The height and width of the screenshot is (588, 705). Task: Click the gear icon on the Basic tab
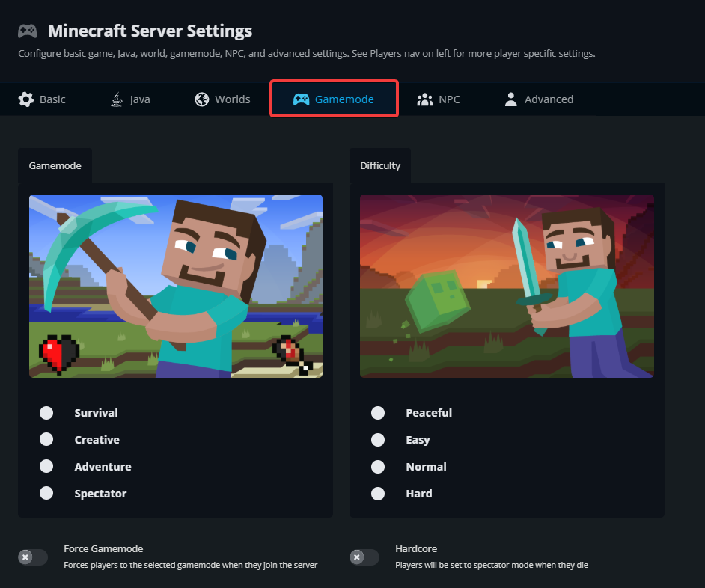[x=26, y=99]
